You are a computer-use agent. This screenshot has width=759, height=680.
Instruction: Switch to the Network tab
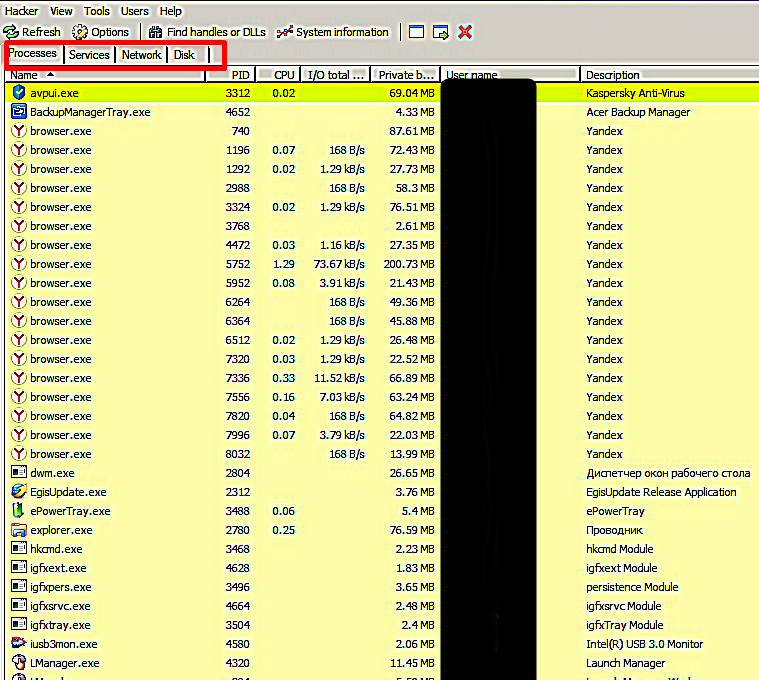(x=141, y=55)
